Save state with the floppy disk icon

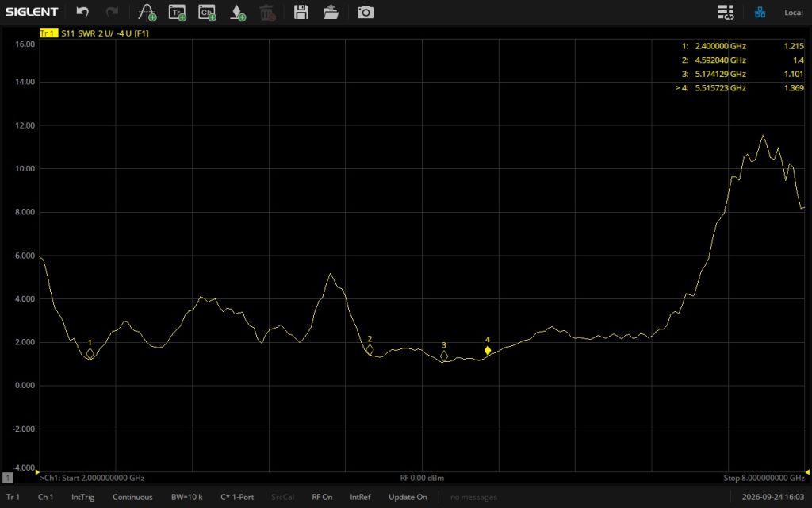[301, 12]
